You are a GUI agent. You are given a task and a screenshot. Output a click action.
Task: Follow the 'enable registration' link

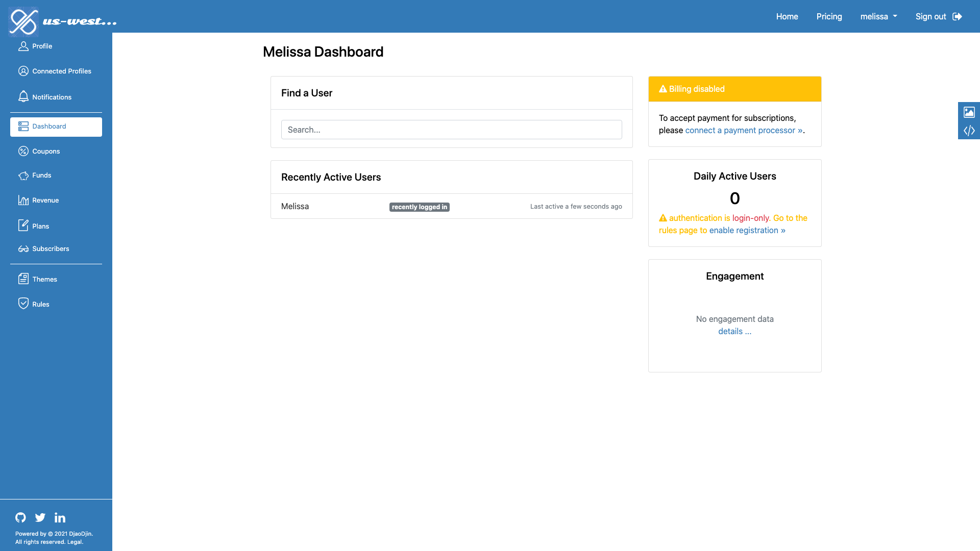click(x=747, y=231)
